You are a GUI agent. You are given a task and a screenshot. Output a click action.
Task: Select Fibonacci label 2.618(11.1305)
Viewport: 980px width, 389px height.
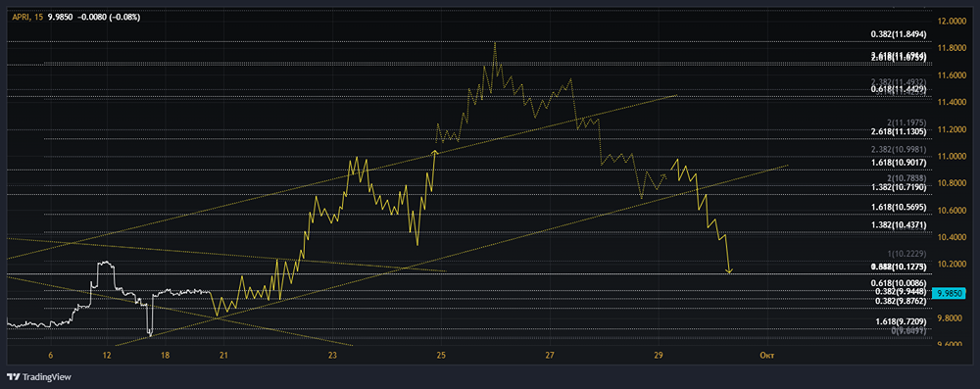tap(898, 132)
